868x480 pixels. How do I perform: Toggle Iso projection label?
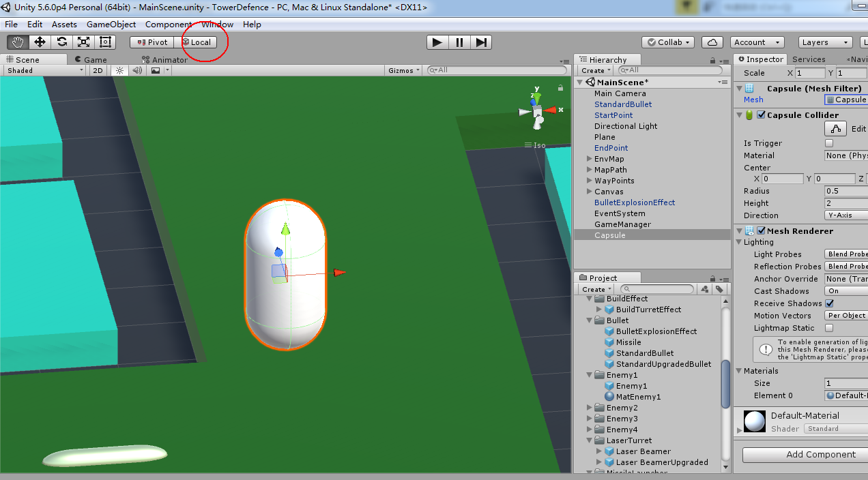536,145
